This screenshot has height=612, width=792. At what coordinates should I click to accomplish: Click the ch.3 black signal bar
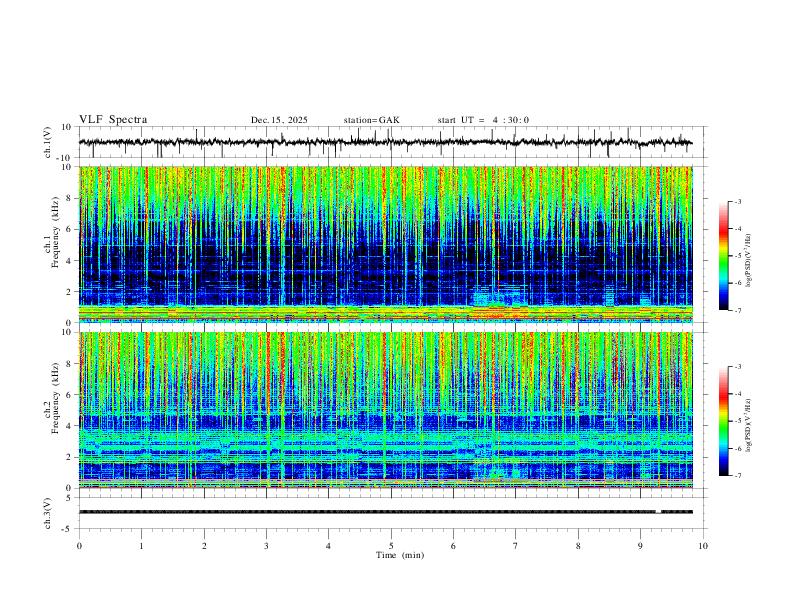[385, 512]
